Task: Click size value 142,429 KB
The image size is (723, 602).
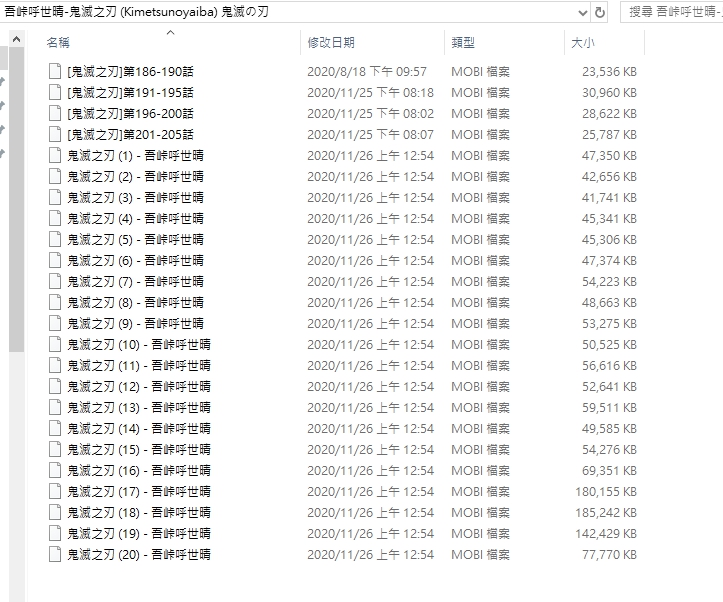Action: 606,533
